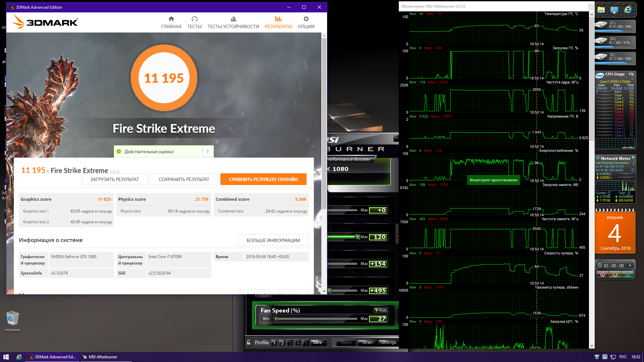
Task: Click the Recycle Bin корзина desktop icon
Action: (x=12, y=318)
